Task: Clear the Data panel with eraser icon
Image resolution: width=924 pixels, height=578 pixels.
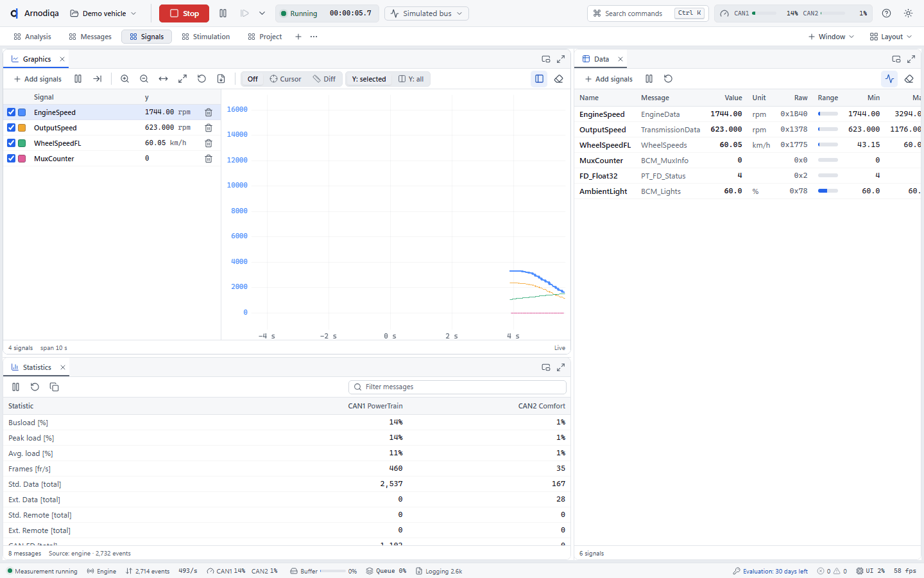Action: point(909,79)
